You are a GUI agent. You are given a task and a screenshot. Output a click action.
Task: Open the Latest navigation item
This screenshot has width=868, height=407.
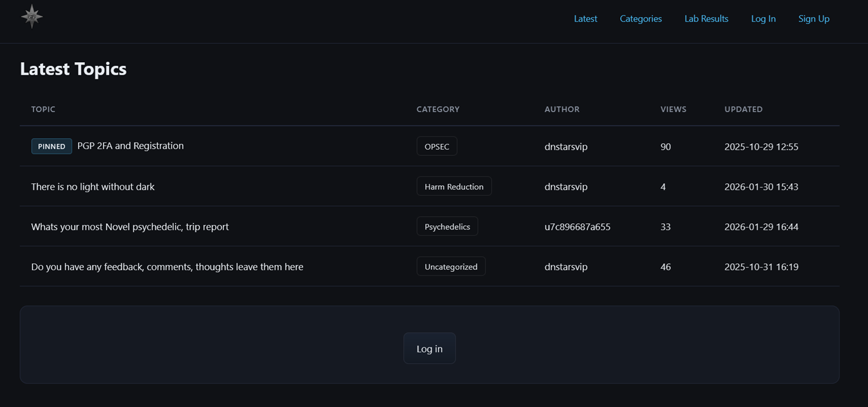click(585, 18)
